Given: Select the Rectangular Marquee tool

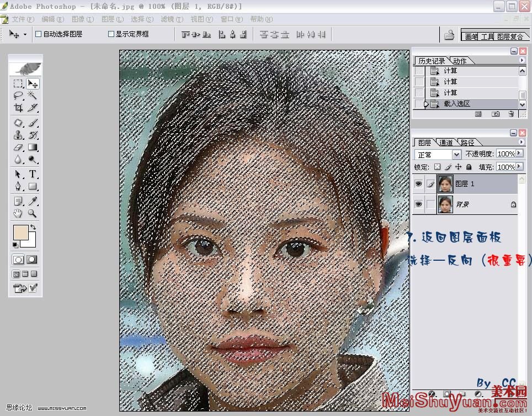Looking at the screenshot, I should coord(18,83).
